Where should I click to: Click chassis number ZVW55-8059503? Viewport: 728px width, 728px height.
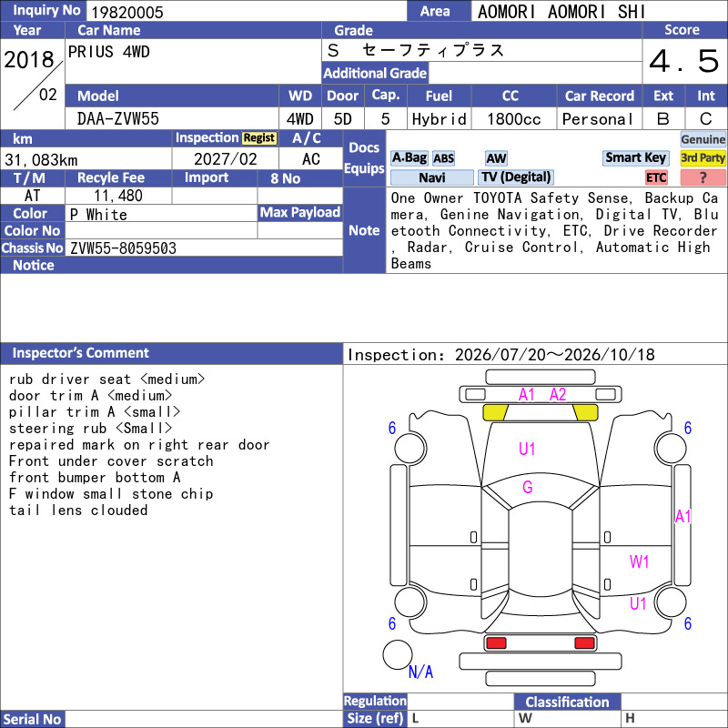[123, 248]
